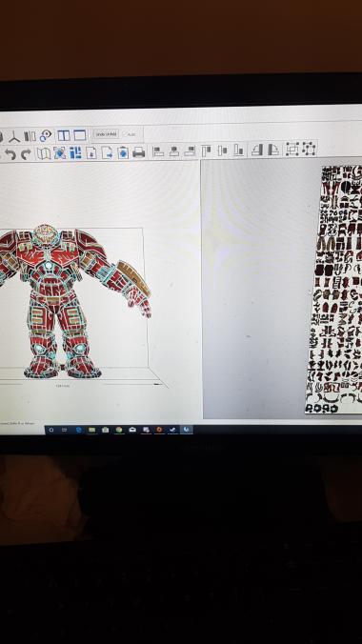Viewport: 362px width, 644px height.
Task: Select the Hulkbuster 3D model preview
Action: pos(74,301)
